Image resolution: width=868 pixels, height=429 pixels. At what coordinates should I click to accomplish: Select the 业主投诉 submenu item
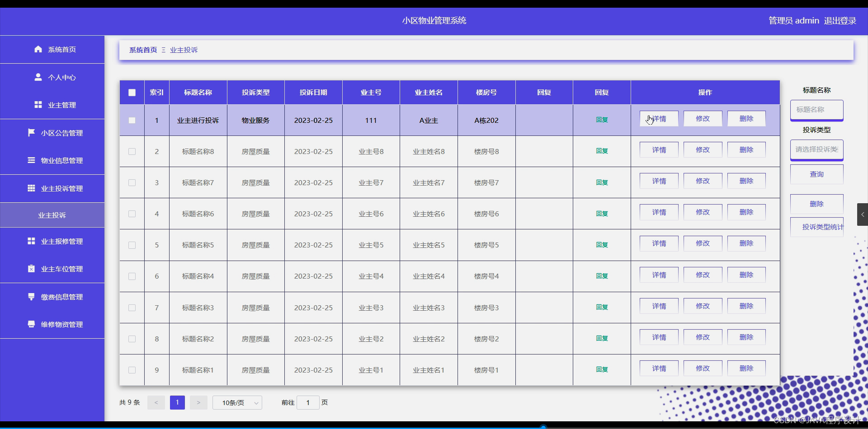tap(52, 215)
